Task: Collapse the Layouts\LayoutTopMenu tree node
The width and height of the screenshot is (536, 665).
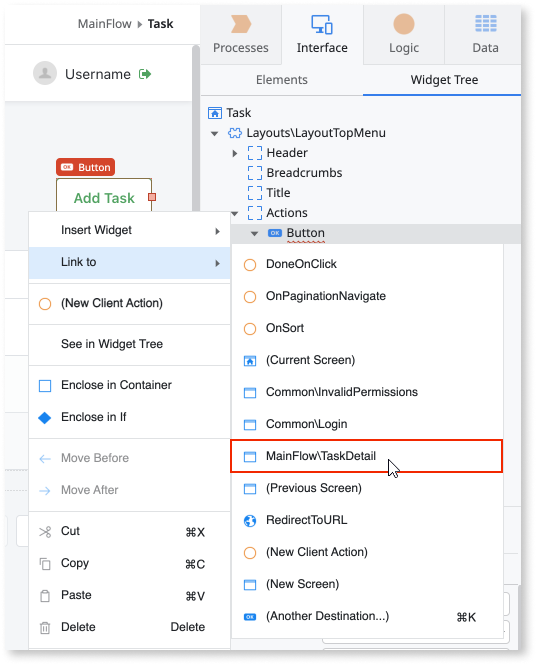Action: pyautogui.click(x=215, y=134)
